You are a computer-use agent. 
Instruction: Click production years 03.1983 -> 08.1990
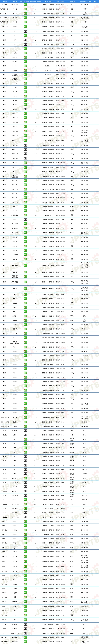48,5
